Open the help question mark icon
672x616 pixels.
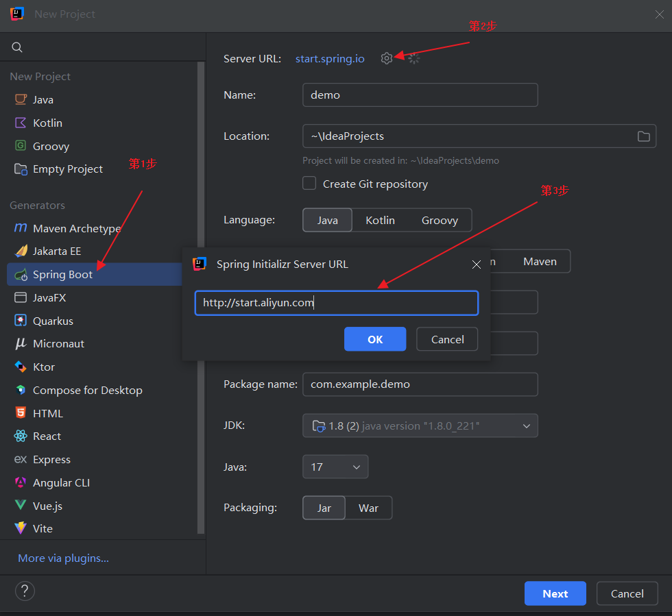(25, 591)
